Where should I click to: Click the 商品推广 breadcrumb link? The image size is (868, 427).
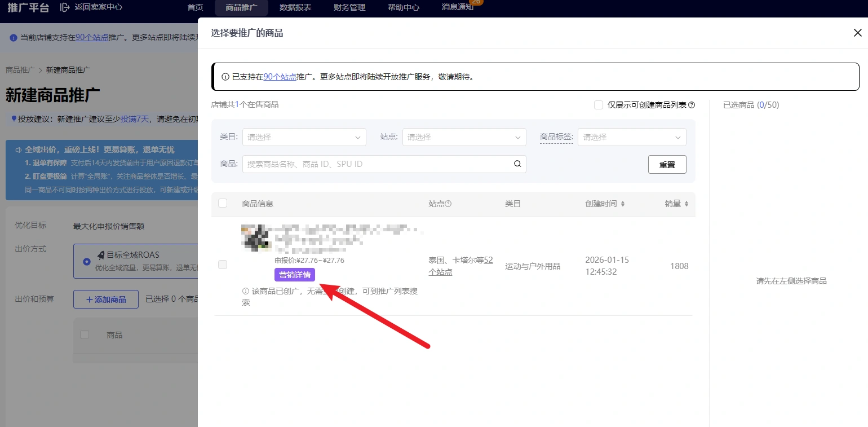[x=20, y=70]
